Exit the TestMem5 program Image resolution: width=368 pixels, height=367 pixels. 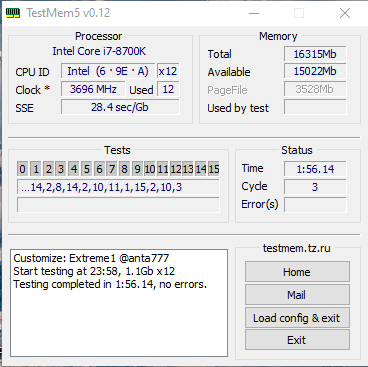(x=297, y=340)
